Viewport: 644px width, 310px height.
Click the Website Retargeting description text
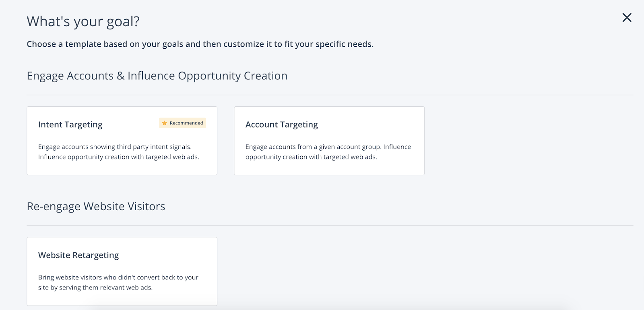pos(118,282)
